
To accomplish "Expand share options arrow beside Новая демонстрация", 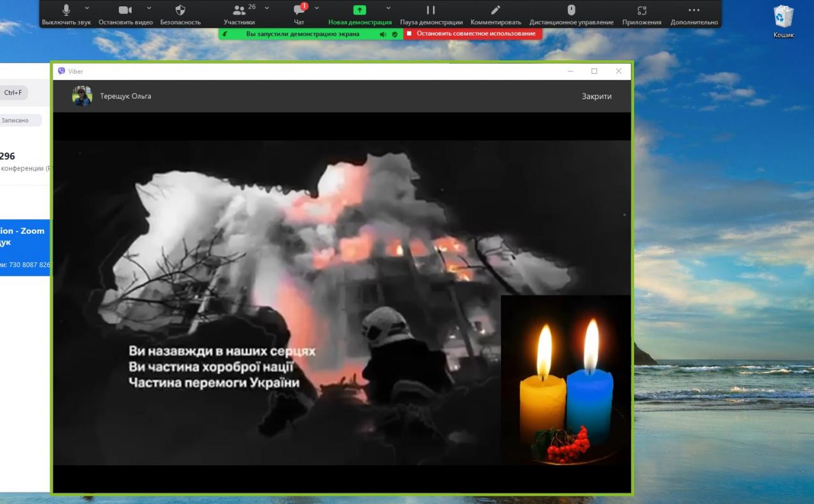I will 388,8.
